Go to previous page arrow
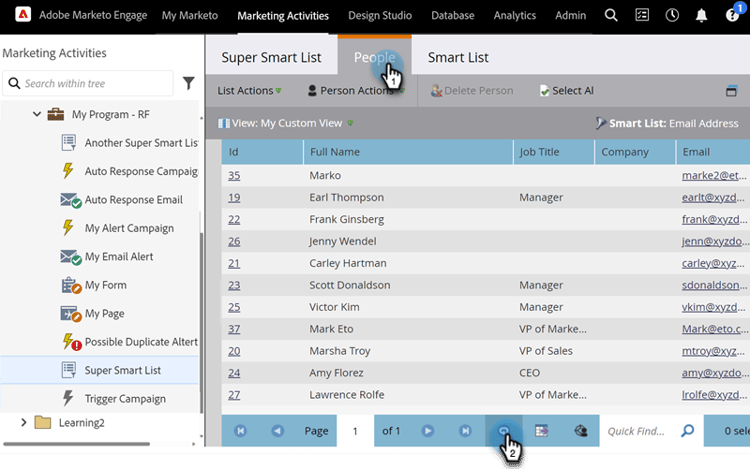This screenshot has width=750, height=469. point(277,431)
